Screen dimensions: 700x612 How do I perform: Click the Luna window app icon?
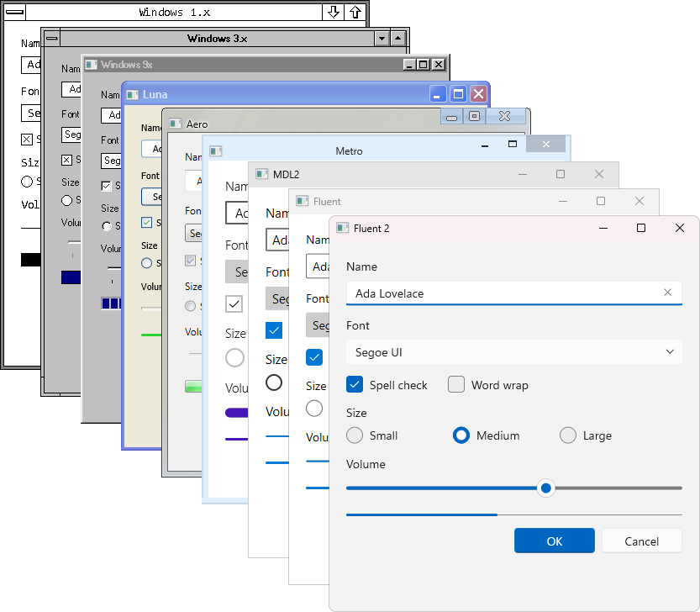132,95
